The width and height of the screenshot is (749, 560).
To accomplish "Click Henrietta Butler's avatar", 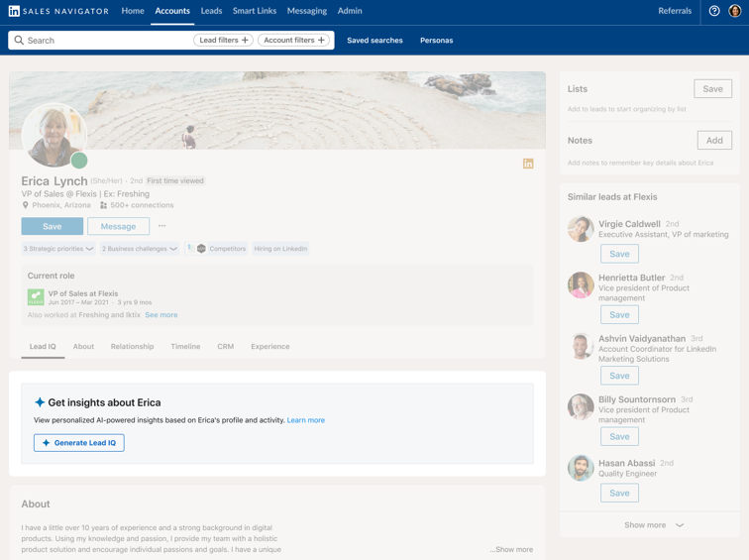I will (581, 284).
